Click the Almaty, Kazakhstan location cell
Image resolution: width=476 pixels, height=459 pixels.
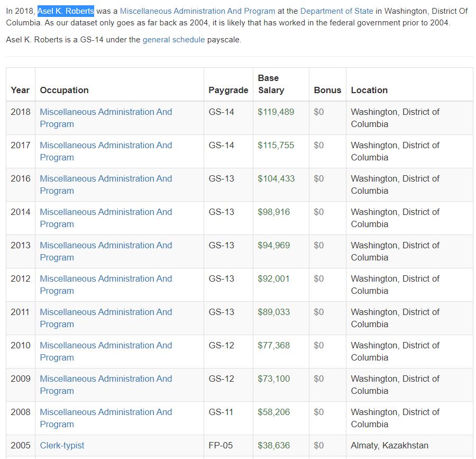[x=389, y=445]
